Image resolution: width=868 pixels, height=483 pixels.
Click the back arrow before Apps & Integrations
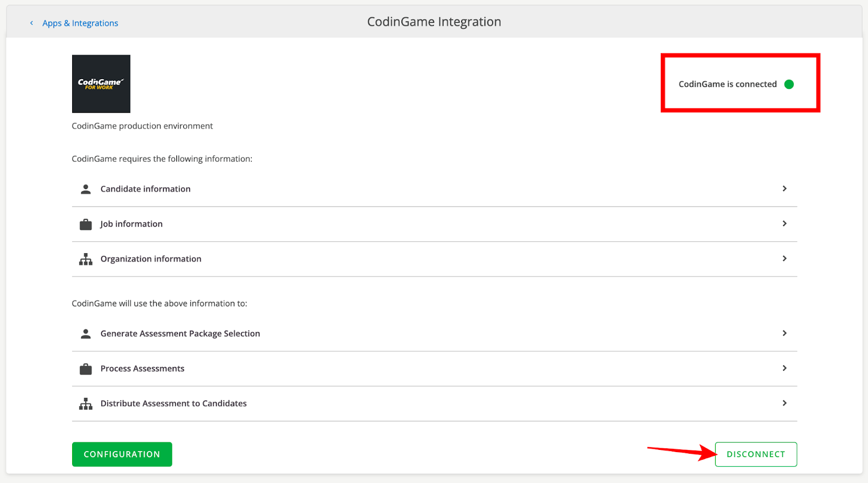tap(31, 23)
